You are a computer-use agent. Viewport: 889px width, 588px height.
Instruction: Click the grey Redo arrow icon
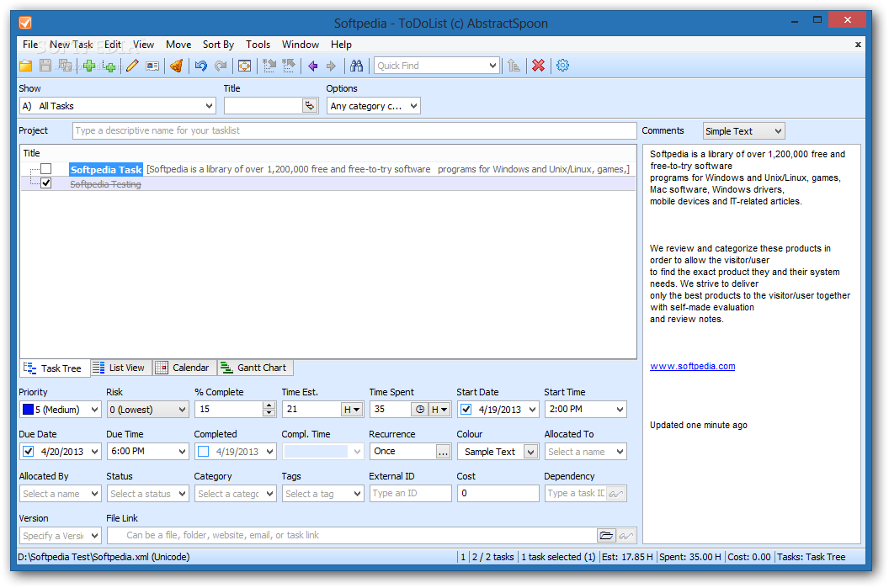click(221, 66)
